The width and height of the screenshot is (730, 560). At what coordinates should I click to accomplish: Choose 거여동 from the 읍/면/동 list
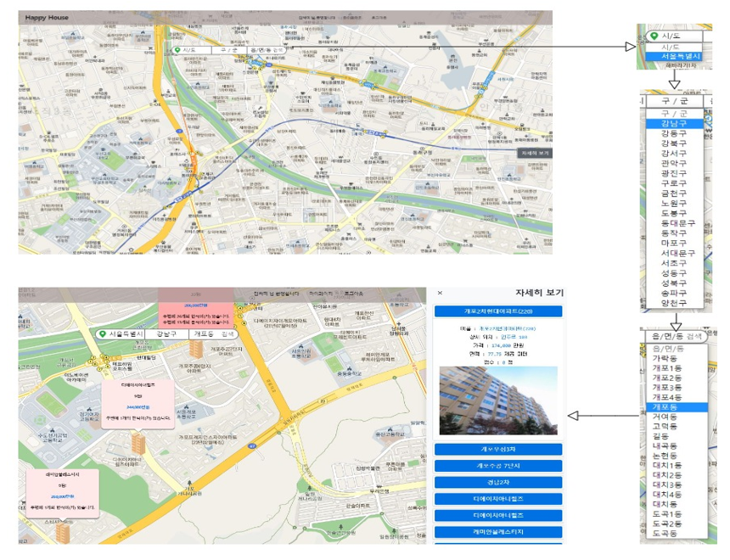676,417
